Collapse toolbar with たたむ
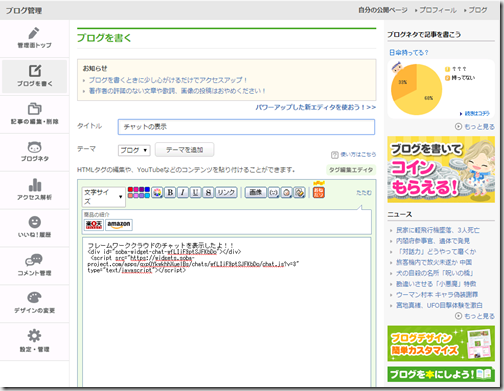This screenshot has width=504, height=391. (364, 193)
